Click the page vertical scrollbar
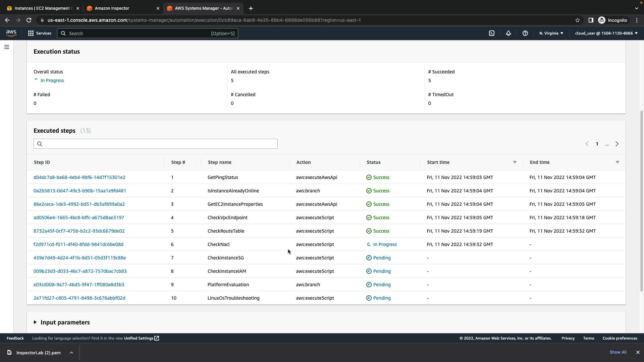The width and height of the screenshot is (644, 362). [x=641, y=201]
